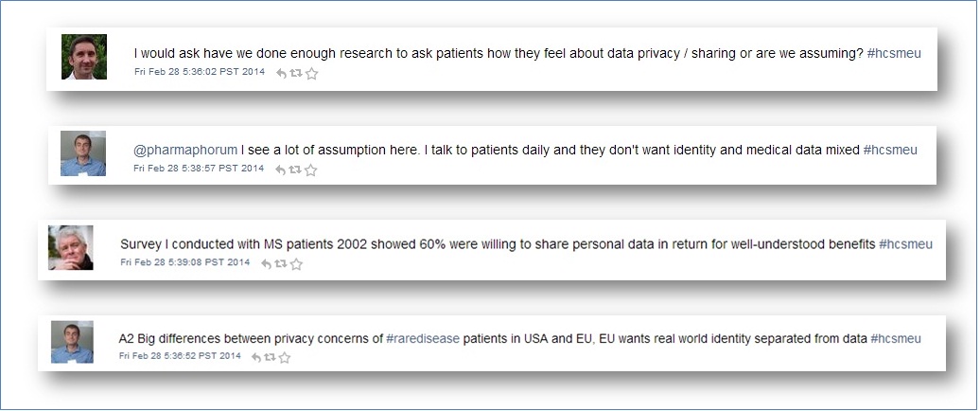Reply to the @pharmaphorum assumption tweet
Screen dimensions: 980x411
280,170
